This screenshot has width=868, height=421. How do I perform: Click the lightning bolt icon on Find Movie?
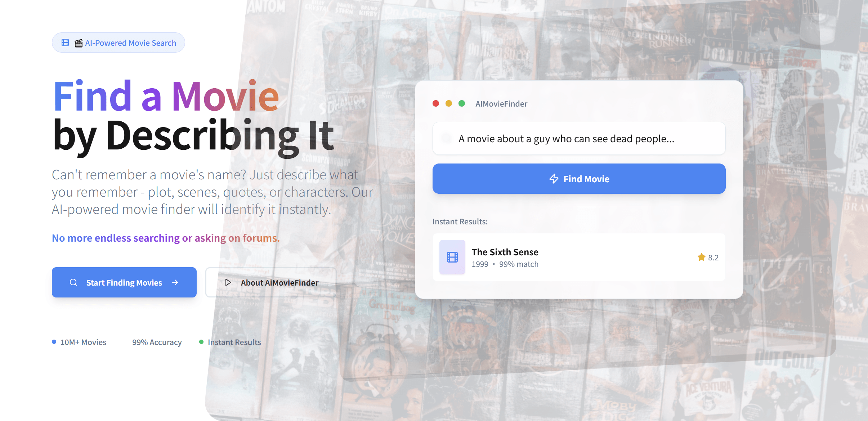(554, 179)
